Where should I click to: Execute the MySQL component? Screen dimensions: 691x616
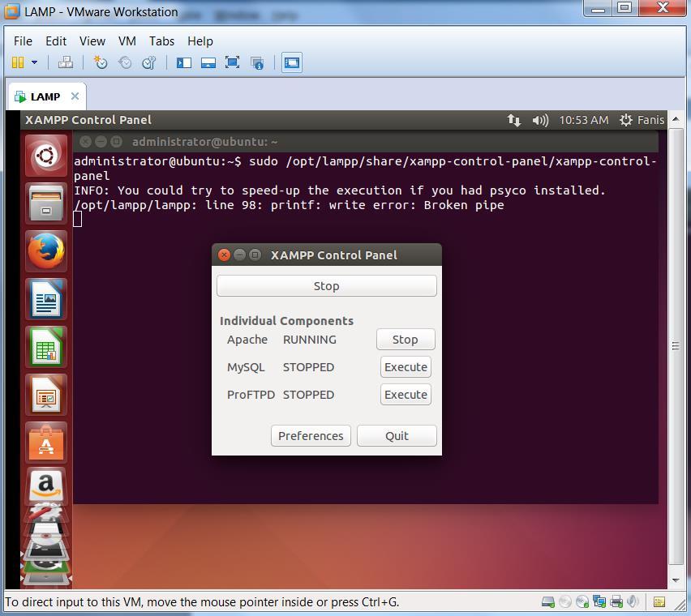coord(406,367)
